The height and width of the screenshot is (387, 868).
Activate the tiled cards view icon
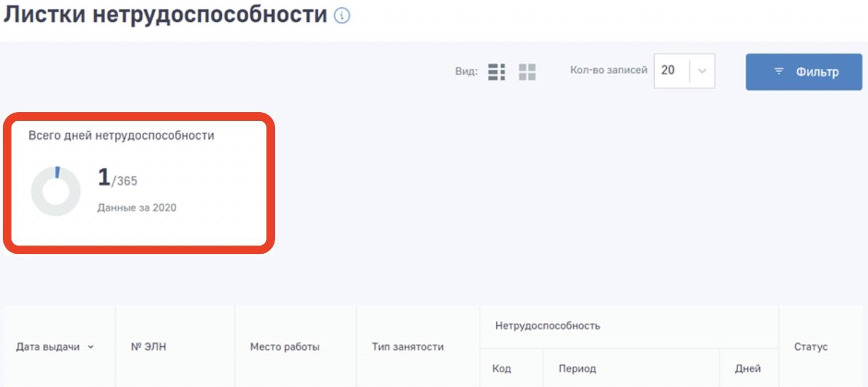[525, 72]
